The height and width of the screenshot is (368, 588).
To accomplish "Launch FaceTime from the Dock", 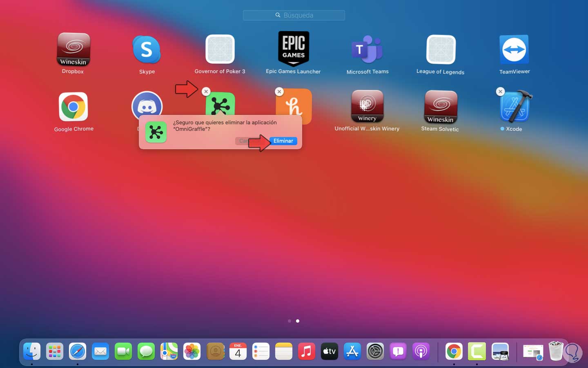I will 123,351.
